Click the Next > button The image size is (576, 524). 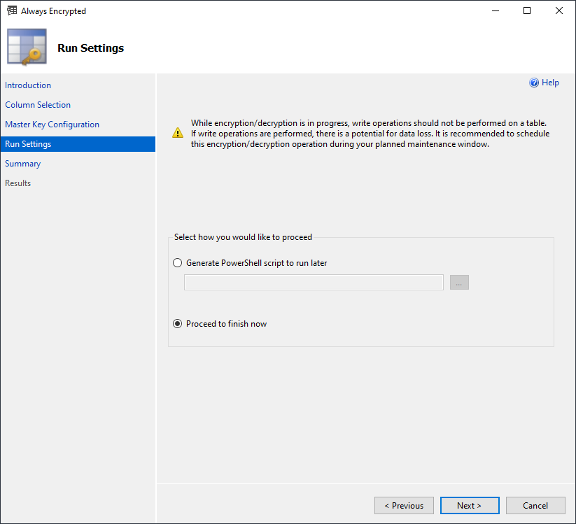469,506
